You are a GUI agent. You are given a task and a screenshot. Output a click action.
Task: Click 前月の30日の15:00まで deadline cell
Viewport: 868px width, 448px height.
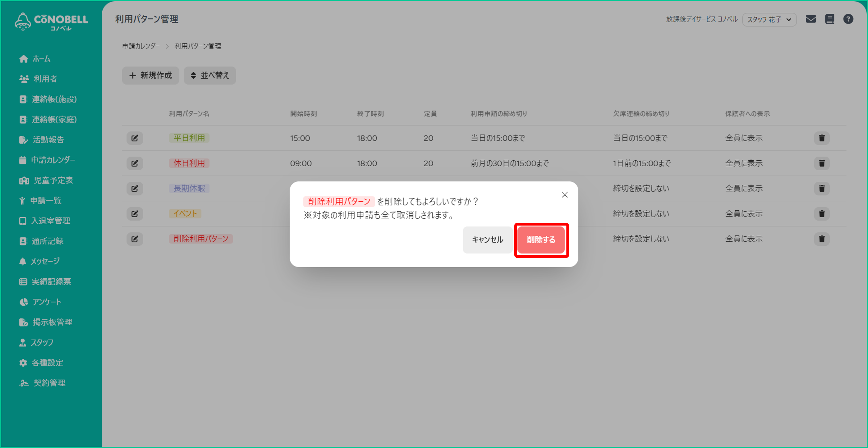pyautogui.click(x=510, y=163)
